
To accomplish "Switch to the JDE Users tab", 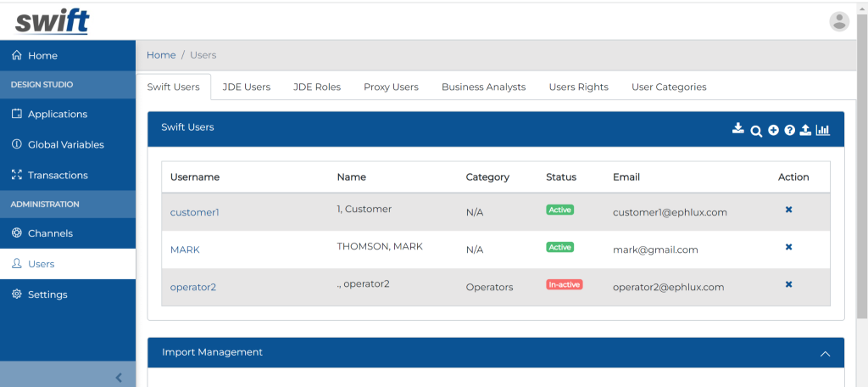I will tap(246, 87).
